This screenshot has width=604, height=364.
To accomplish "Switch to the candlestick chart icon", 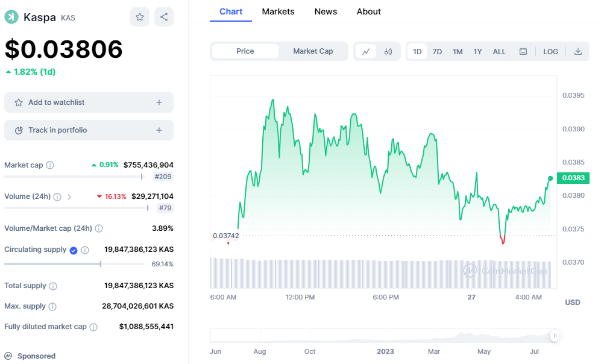I will click(388, 51).
